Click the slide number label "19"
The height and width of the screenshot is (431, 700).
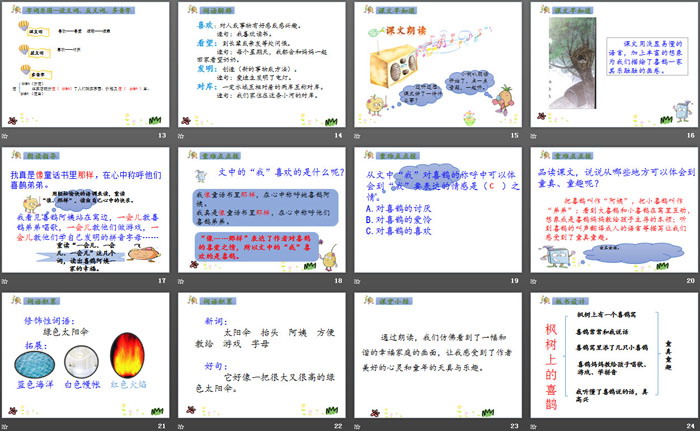tap(514, 280)
